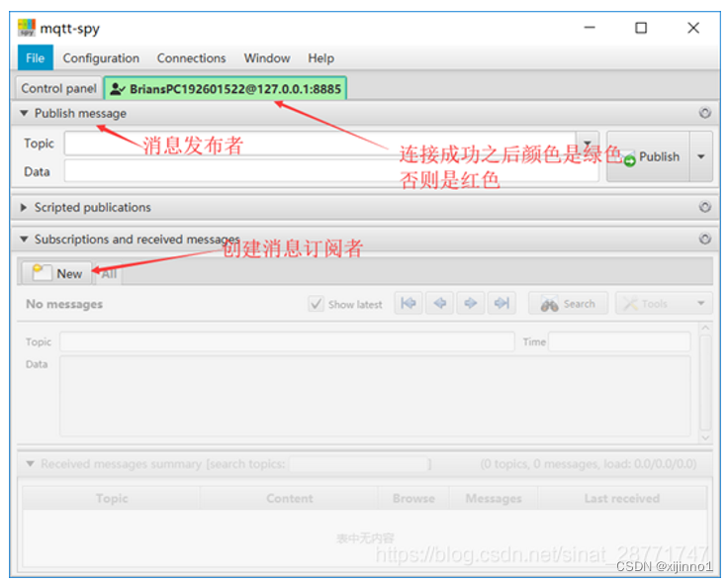Open the Configuration menu
728x583 pixels.
(x=101, y=58)
